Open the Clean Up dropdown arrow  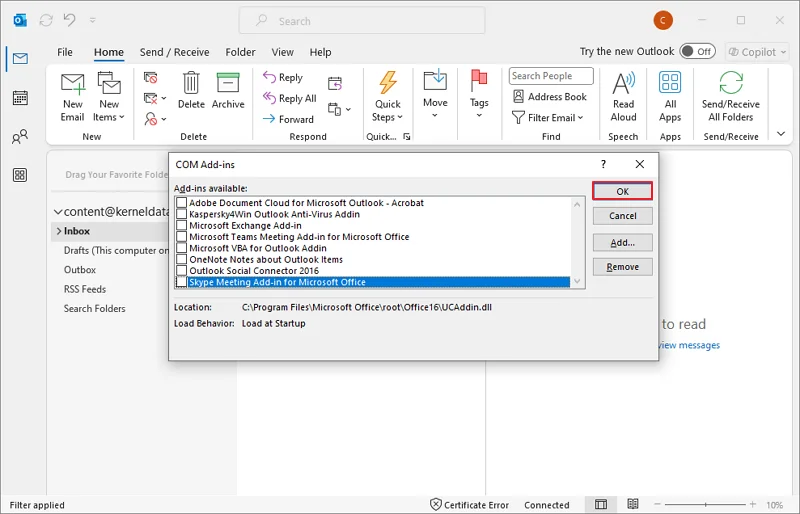[164, 97]
